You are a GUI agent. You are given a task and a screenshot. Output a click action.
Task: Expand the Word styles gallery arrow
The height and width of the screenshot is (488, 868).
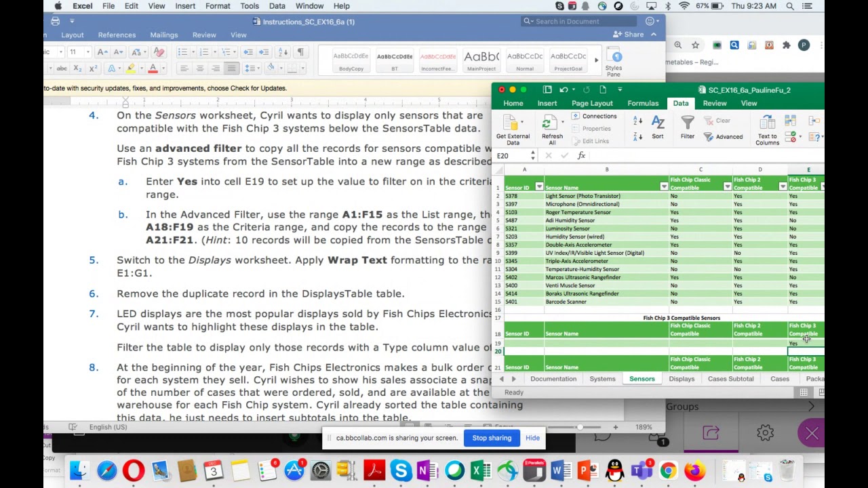click(x=596, y=60)
